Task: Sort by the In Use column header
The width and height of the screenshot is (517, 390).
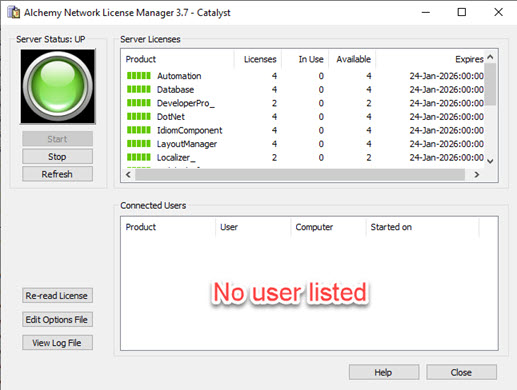Action: tap(305, 59)
